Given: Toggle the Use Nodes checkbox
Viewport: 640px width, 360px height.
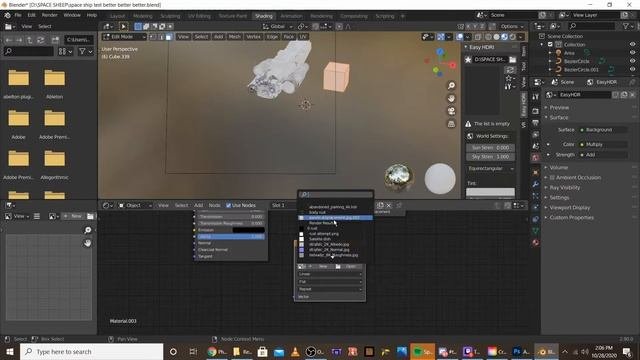Looking at the screenshot, I should click(229, 205).
